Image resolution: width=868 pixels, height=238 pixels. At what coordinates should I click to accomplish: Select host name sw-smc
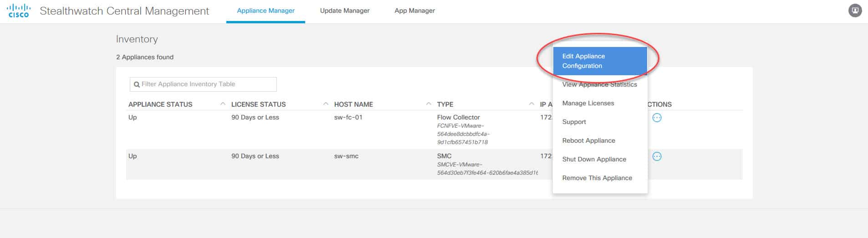tap(346, 156)
